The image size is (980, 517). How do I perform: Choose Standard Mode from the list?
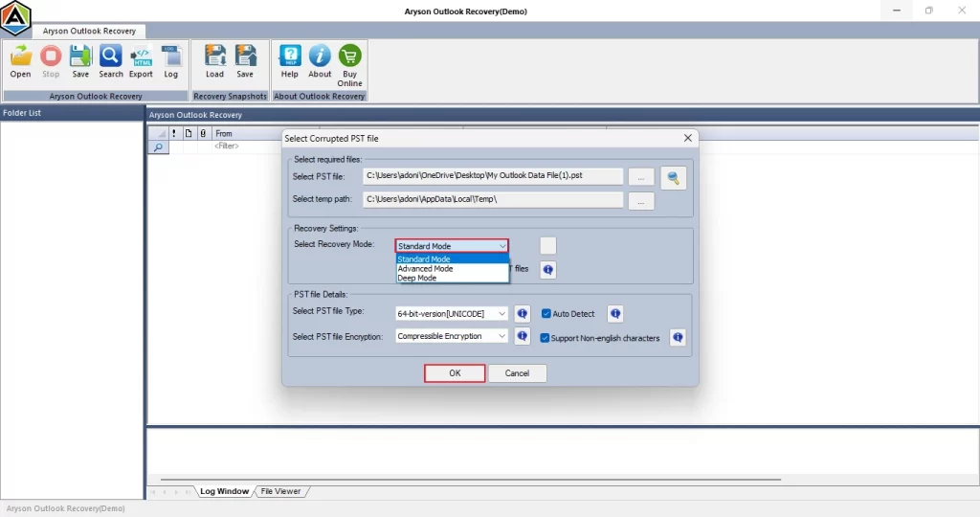coord(453,258)
